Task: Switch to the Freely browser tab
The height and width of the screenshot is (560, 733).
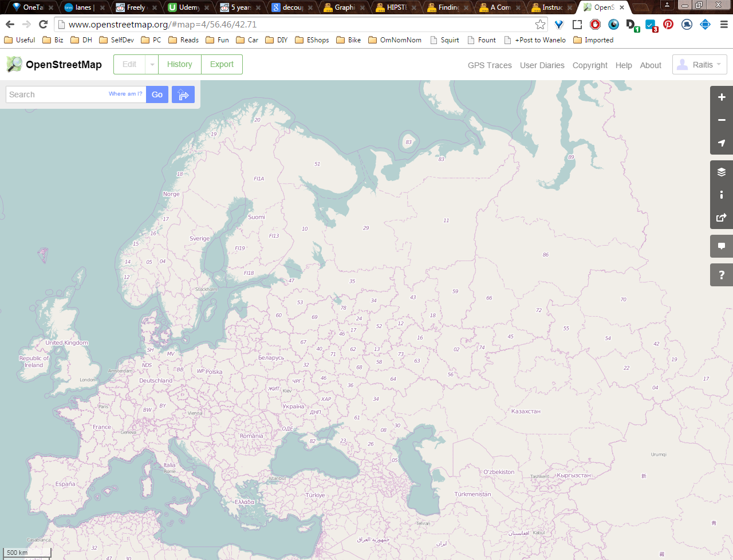Action: tap(136, 7)
